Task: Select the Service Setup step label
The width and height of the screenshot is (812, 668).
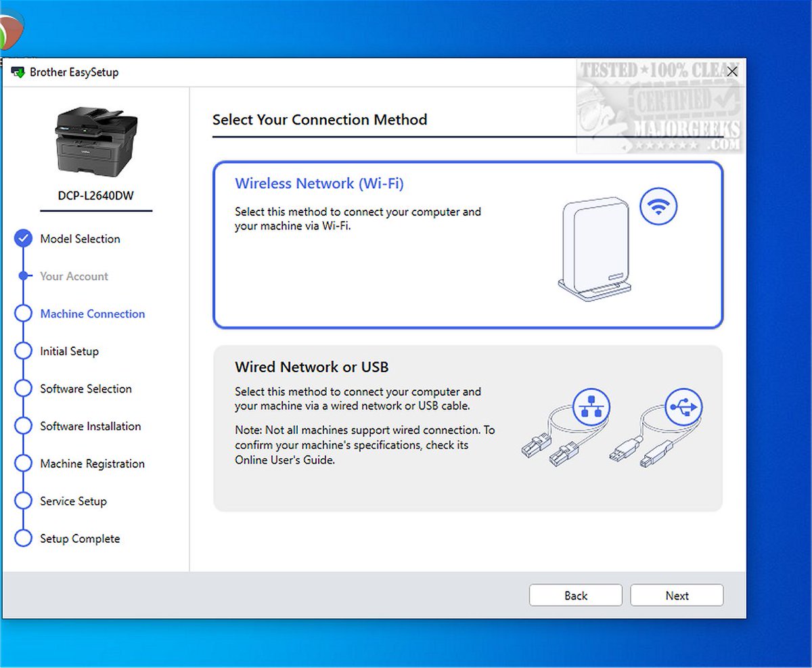Action: pyautogui.click(x=73, y=502)
